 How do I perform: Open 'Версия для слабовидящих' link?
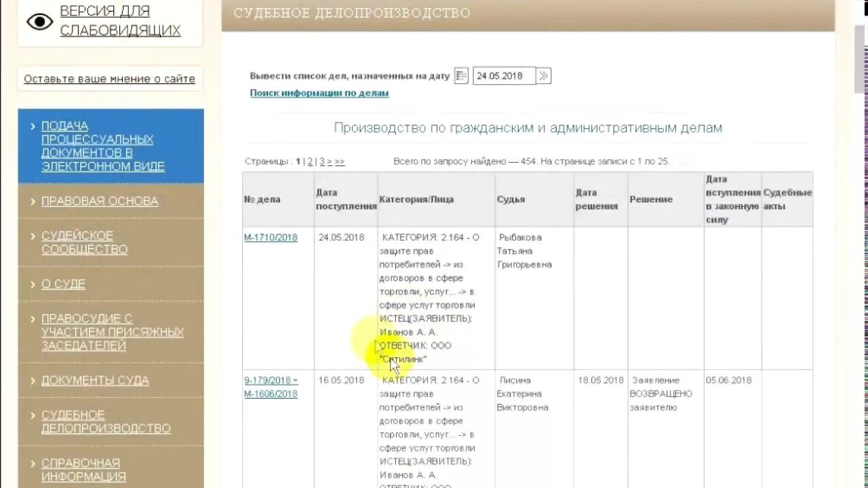coord(120,21)
